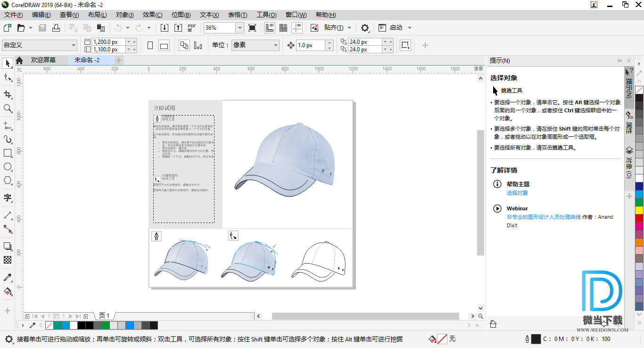
Task: Toggle Current Page layout button
Action: (198, 45)
